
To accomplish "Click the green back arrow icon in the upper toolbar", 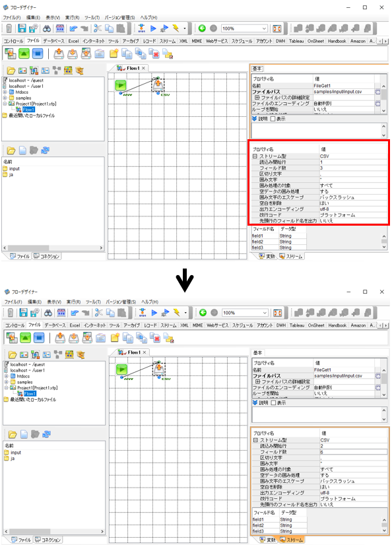I will click(202, 28).
